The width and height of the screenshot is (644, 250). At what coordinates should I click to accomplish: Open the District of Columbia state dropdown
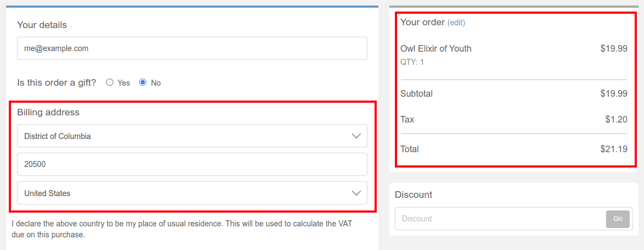coord(192,136)
